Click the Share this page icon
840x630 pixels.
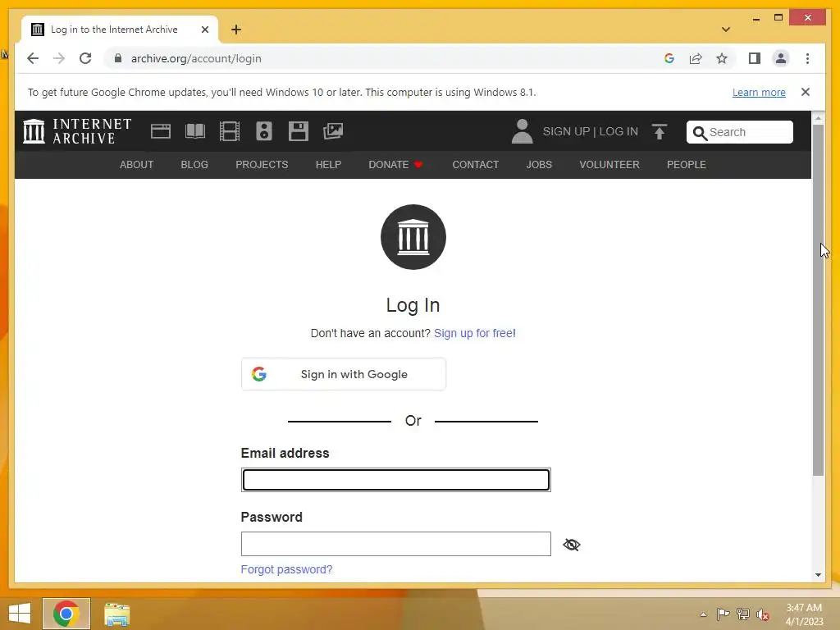(x=696, y=58)
